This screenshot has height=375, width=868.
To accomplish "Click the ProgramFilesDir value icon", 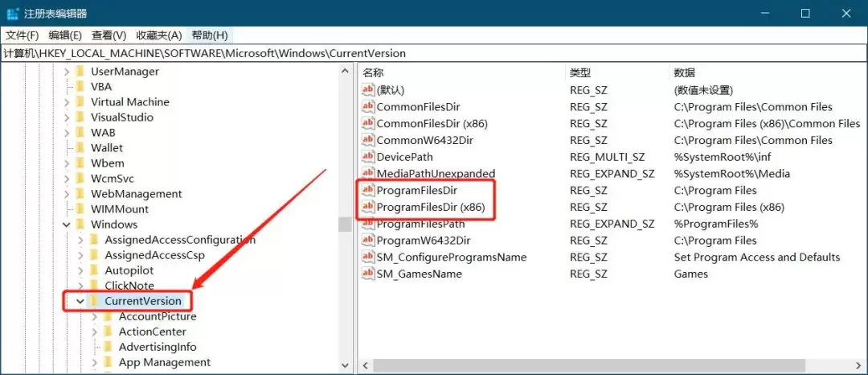I will [x=368, y=191].
